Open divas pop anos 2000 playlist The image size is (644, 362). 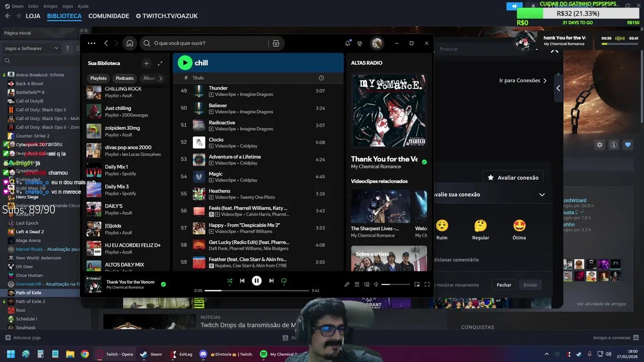click(x=126, y=150)
